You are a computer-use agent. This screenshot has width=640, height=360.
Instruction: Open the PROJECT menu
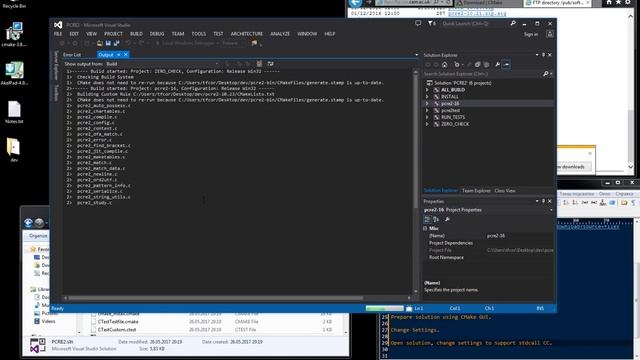113,34
